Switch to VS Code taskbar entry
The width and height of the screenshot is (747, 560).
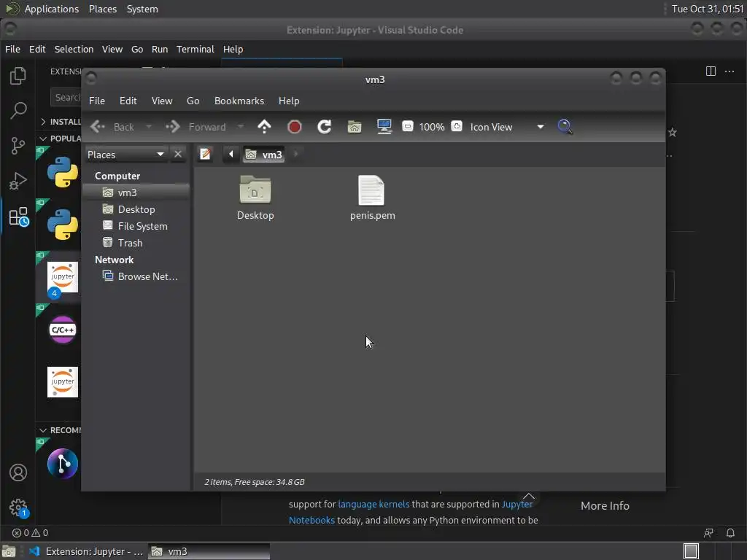pyautogui.click(x=86, y=551)
